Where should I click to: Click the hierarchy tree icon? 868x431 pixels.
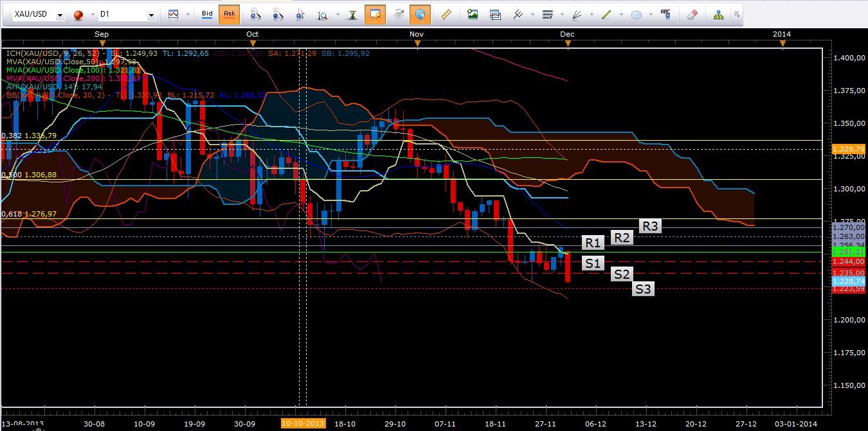[718, 13]
